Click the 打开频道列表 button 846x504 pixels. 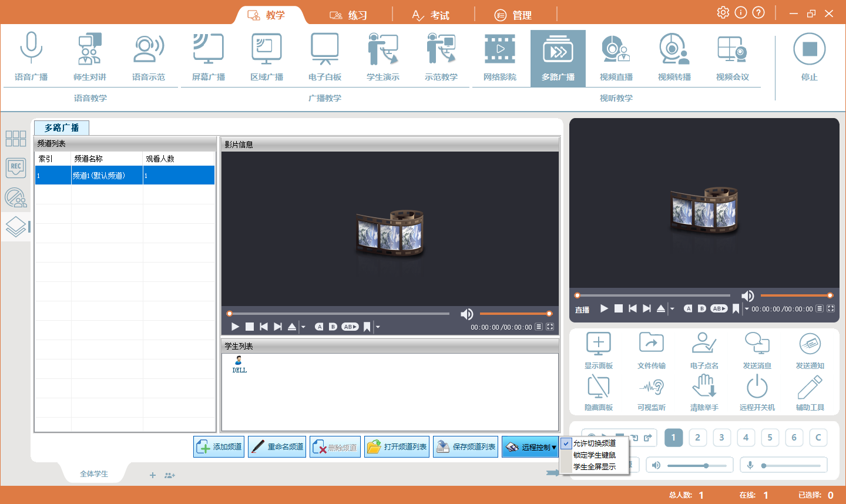pyautogui.click(x=397, y=447)
